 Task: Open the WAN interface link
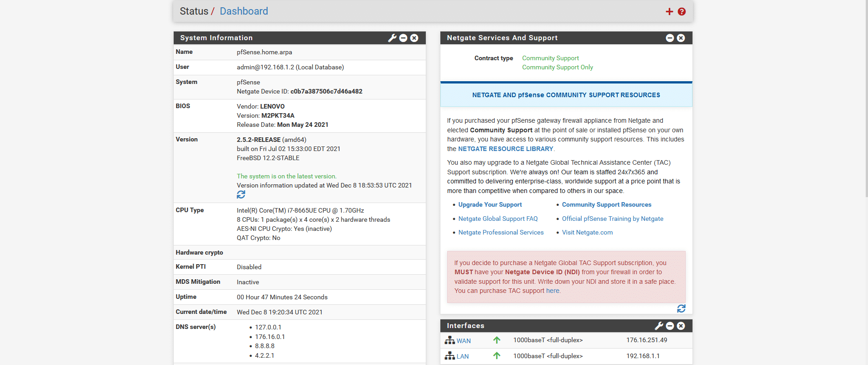464,341
